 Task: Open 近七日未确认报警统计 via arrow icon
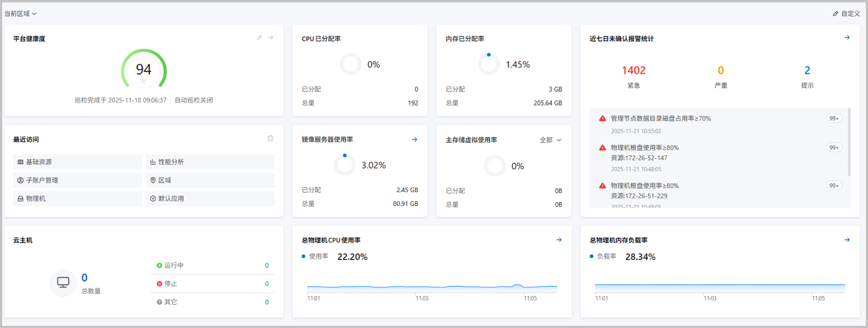(847, 38)
